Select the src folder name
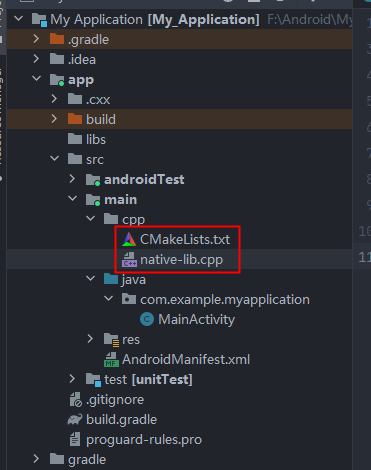Screen dimensions: 371x470 click(x=95, y=160)
